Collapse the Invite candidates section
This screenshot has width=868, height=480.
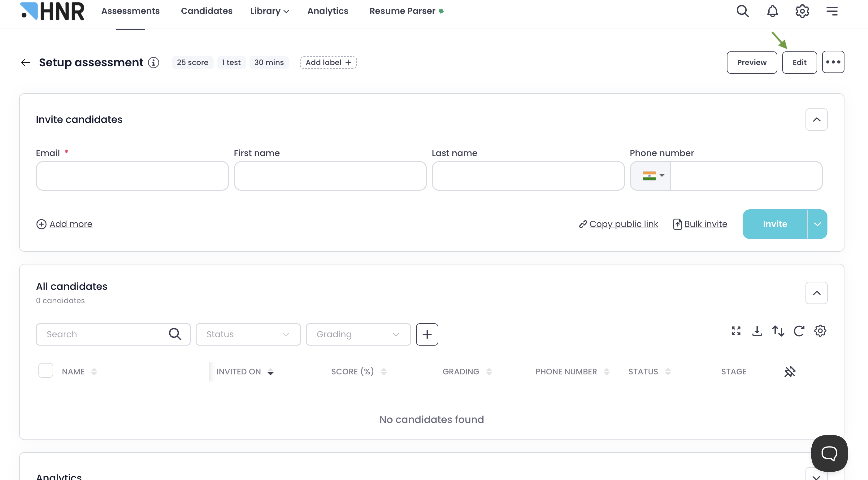[x=816, y=119]
